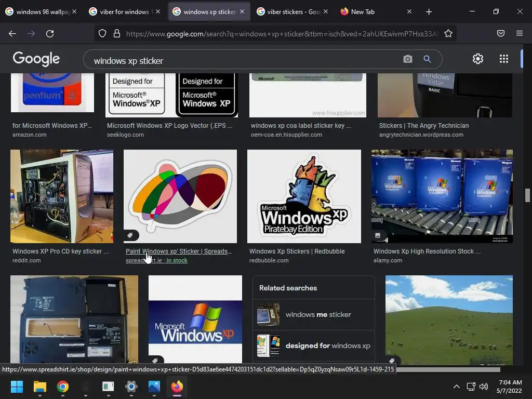Open 'for Microsoft Windows XP' amazon result

52,126
